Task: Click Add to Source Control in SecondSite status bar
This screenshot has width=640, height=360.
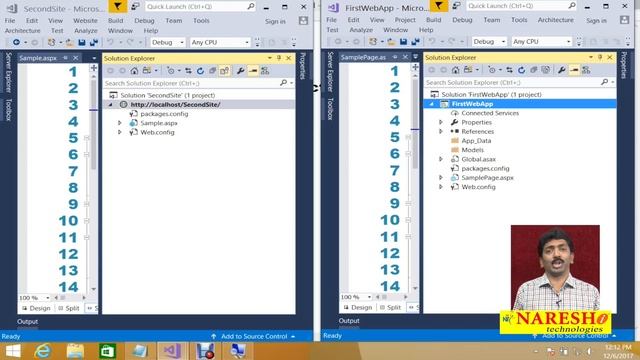Action: [x=253, y=336]
